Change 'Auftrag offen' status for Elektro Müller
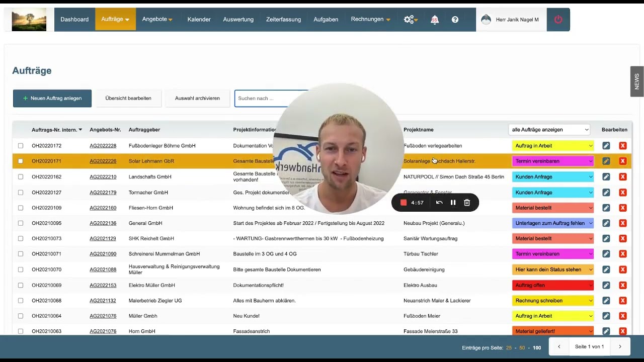Viewport: 644px width, 362px height. point(553,285)
